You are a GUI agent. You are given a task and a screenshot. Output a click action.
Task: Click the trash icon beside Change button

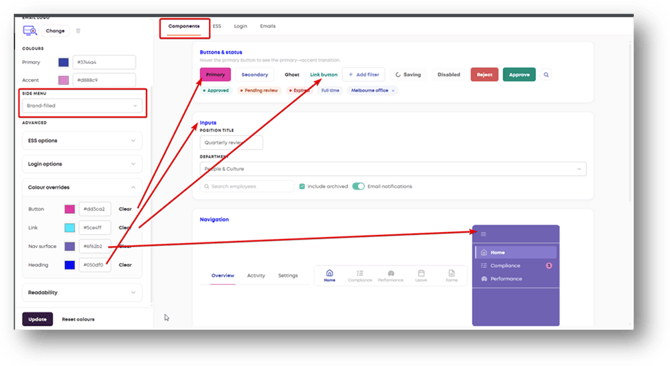tap(78, 31)
